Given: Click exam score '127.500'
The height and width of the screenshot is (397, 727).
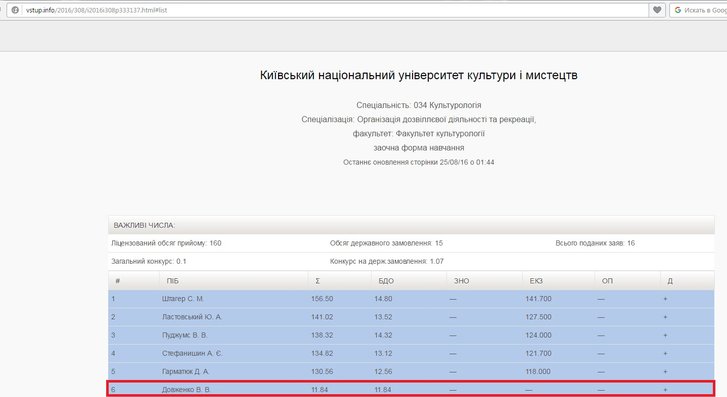Looking at the screenshot, I should pos(538,317).
